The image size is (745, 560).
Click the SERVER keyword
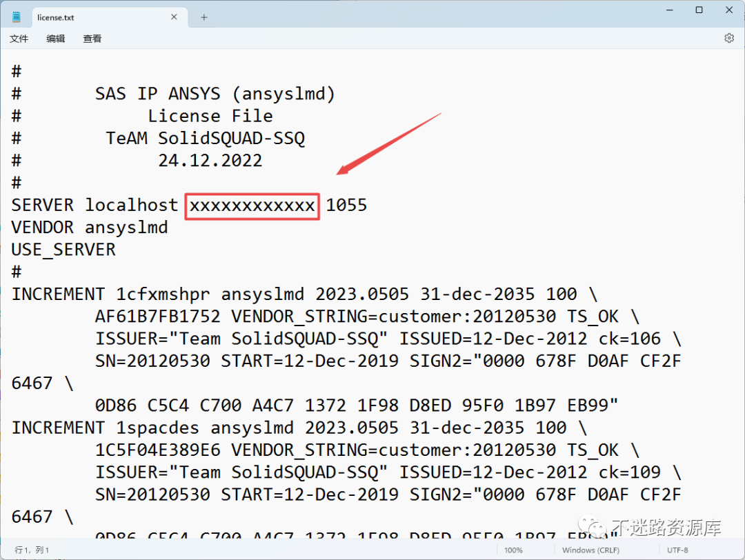(x=43, y=206)
